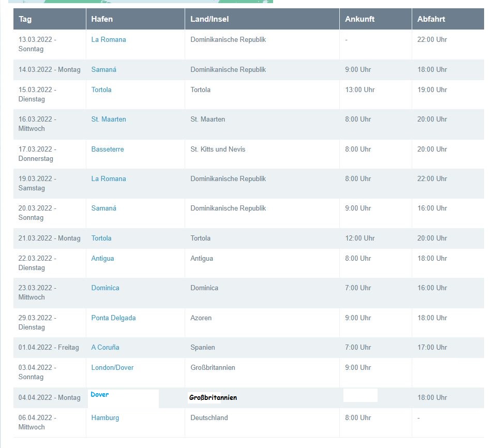Image resolution: width=496 pixels, height=448 pixels.
Task: Open the La Romana link for 13.03.2022
Action: [x=109, y=40]
